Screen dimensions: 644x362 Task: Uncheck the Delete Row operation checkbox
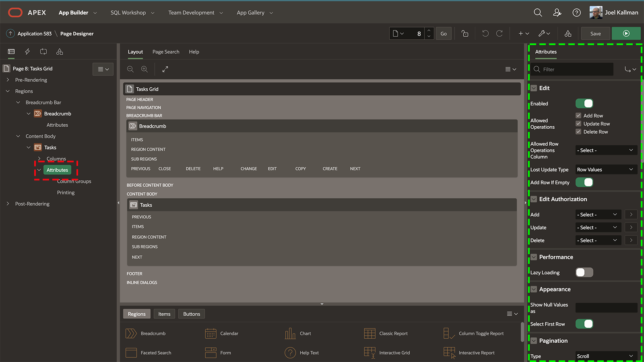[x=578, y=132]
